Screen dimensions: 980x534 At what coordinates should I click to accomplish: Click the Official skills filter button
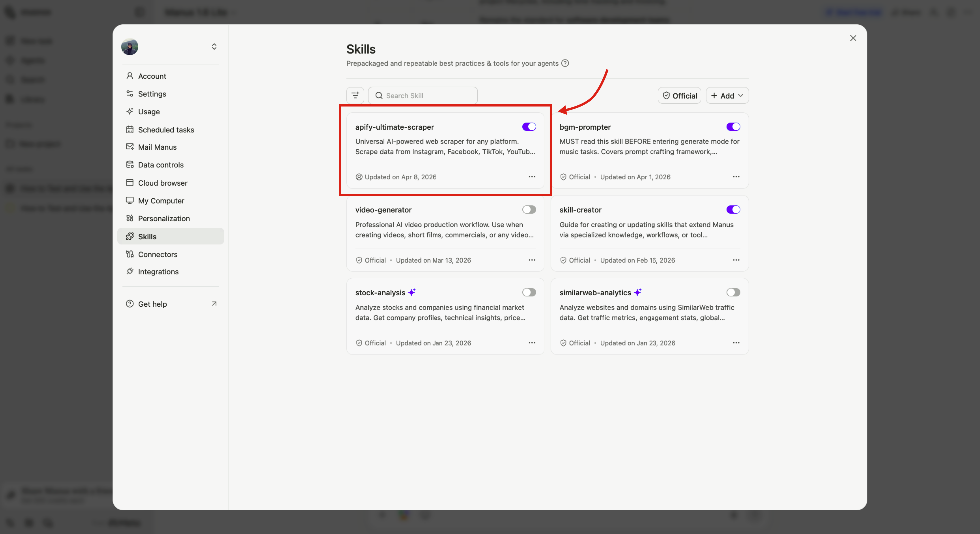point(679,95)
